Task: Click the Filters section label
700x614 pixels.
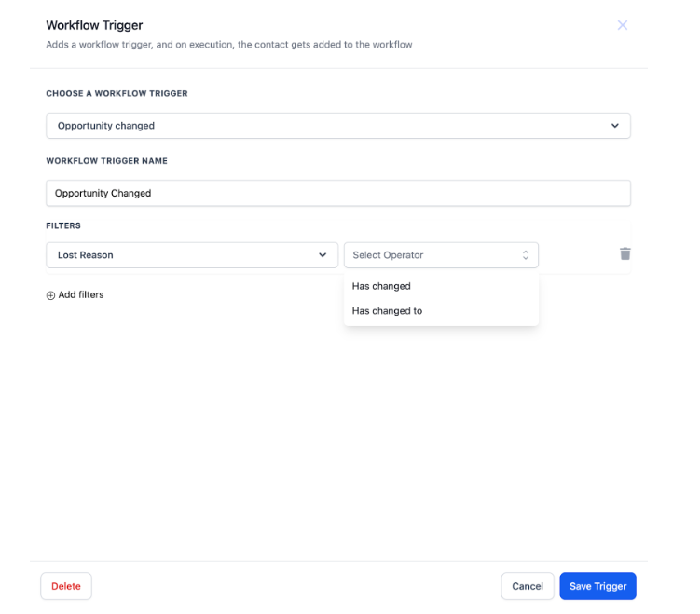Action: pos(63,225)
